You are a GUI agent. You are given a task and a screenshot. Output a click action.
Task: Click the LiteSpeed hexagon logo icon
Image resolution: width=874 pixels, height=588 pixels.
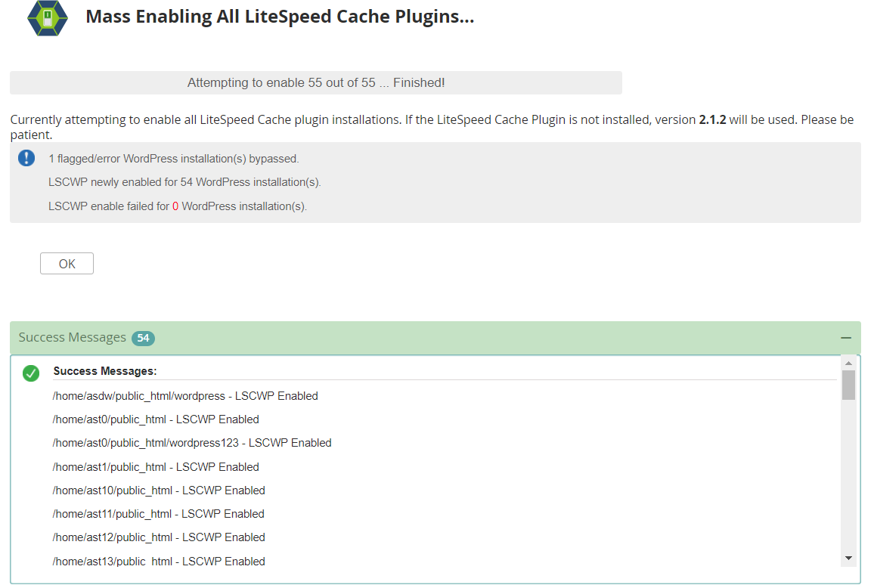pos(48,18)
